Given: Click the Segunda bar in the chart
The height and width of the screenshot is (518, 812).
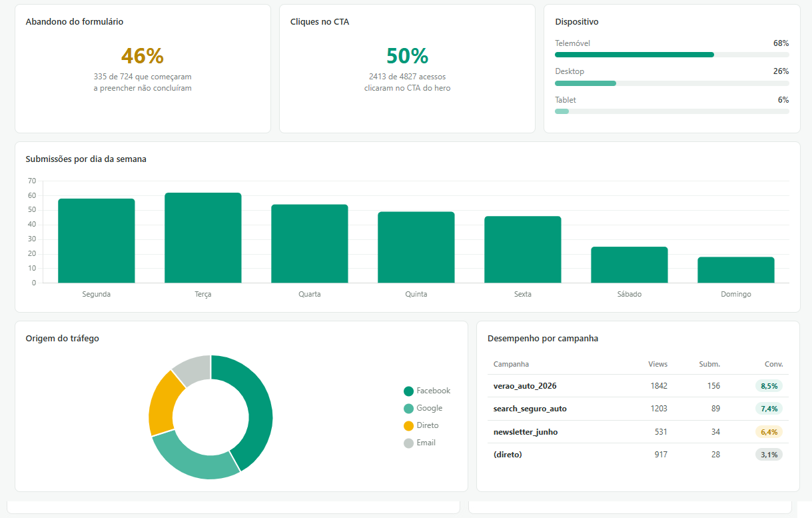Looking at the screenshot, I should pyautogui.click(x=97, y=241).
